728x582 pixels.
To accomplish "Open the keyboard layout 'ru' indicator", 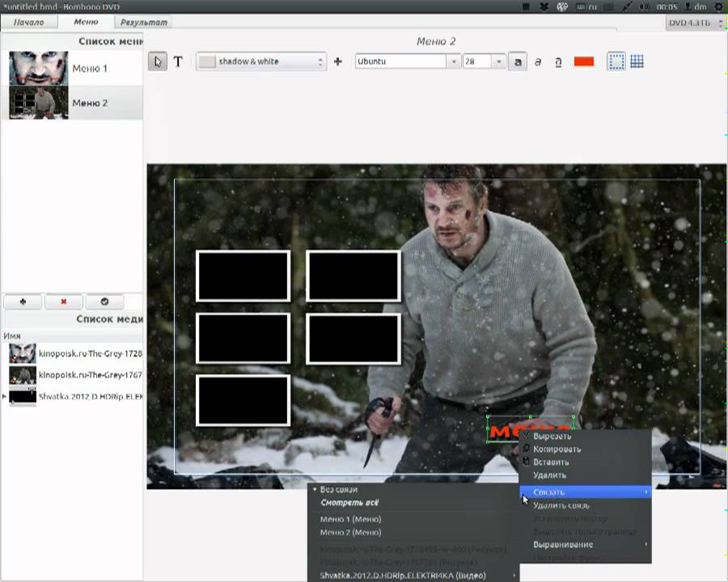I will coord(586,6).
